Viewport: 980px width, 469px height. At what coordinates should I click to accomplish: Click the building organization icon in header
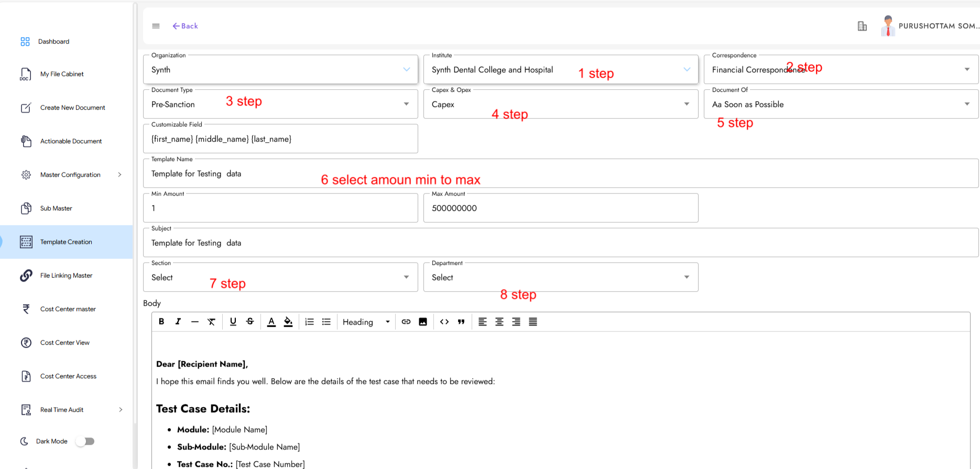(862, 26)
